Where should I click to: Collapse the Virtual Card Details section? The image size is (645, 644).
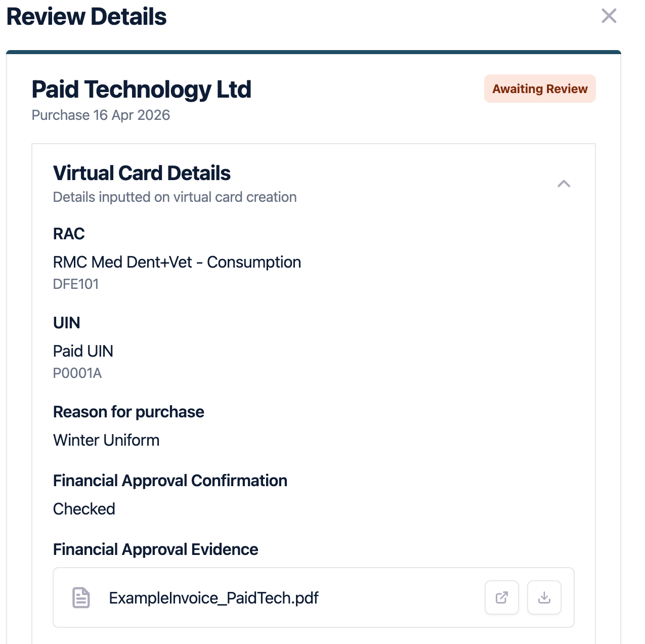(x=564, y=184)
